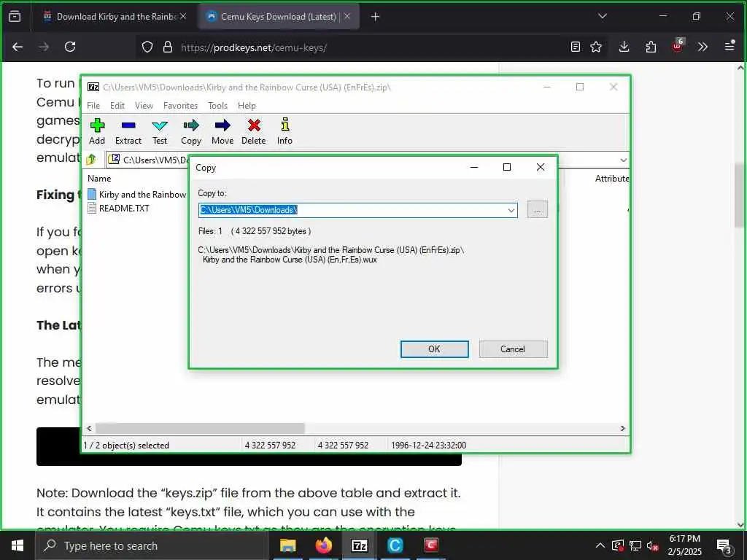Click the Firefox taskbar icon
The width and height of the screenshot is (747, 560).
pyautogui.click(x=323, y=545)
